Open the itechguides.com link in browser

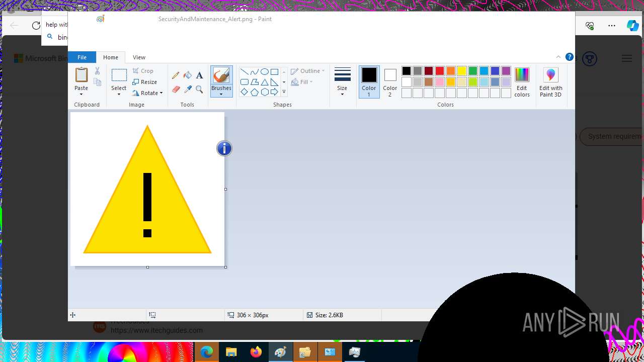pos(156,330)
